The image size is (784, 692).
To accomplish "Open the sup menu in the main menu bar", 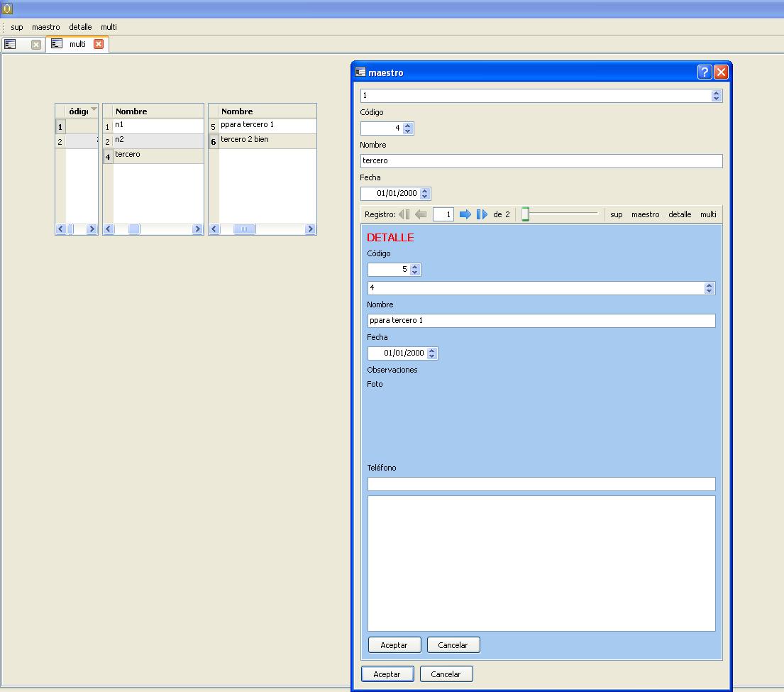I will click(x=17, y=27).
